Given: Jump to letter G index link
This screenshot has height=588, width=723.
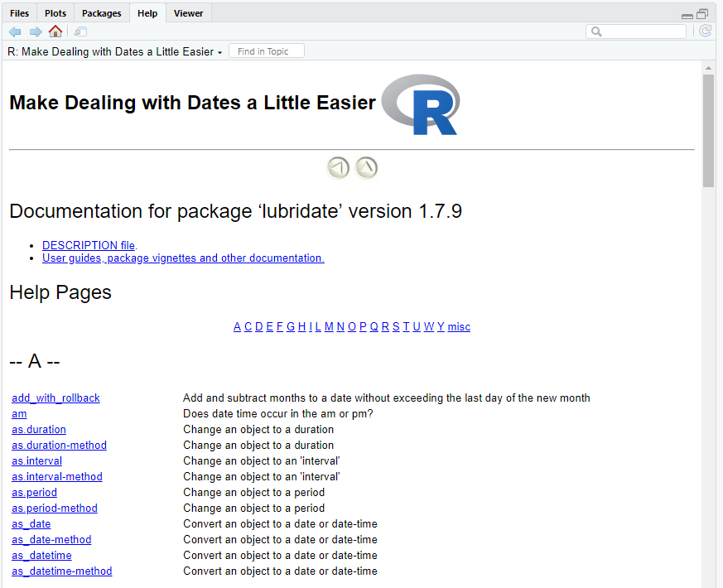Looking at the screenshot, I should point(291,326).
